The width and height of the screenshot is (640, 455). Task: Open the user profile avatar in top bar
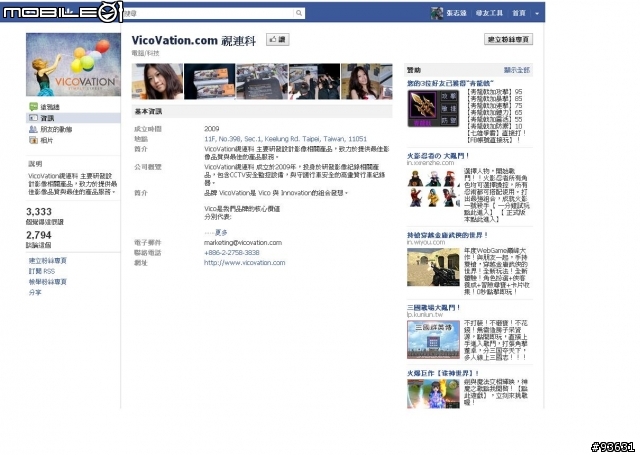[436, 13]
